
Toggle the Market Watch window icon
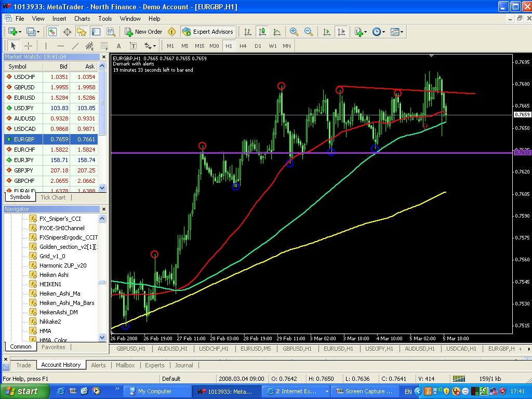52,32
